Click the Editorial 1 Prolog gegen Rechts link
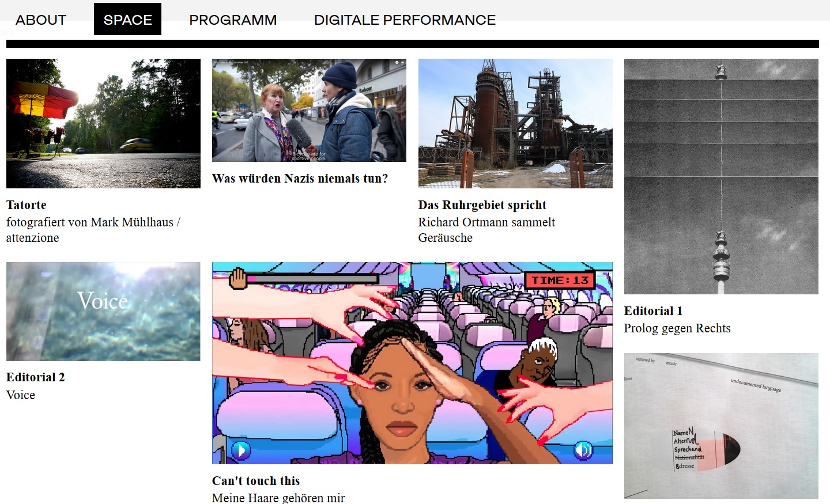Viewport: 830px width, 504px height. click(x=652, y=310)
